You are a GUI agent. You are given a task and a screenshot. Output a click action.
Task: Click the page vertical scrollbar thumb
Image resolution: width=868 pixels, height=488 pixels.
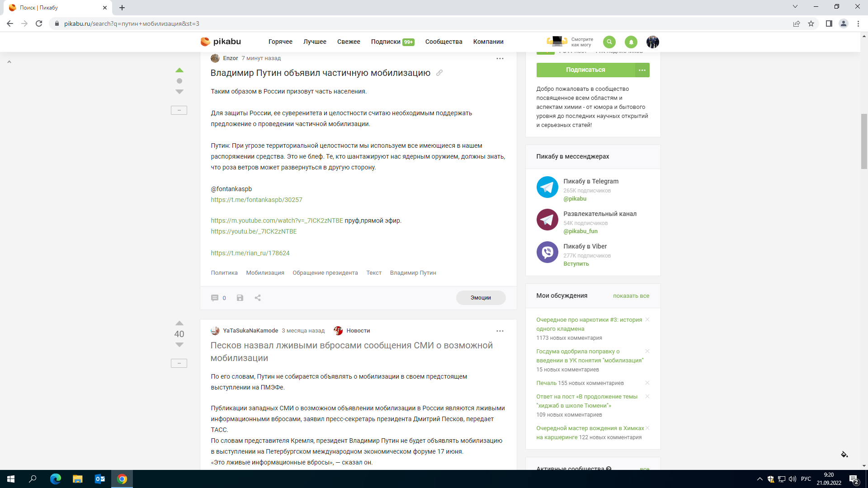click(x=864, y=141)
